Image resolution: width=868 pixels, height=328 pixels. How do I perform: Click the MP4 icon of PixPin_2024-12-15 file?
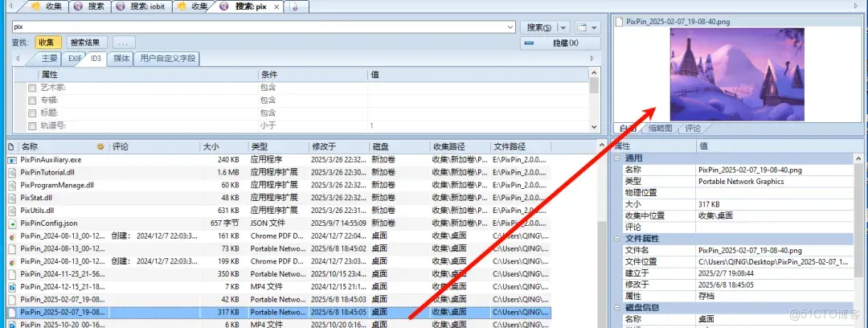pos(12,287)
